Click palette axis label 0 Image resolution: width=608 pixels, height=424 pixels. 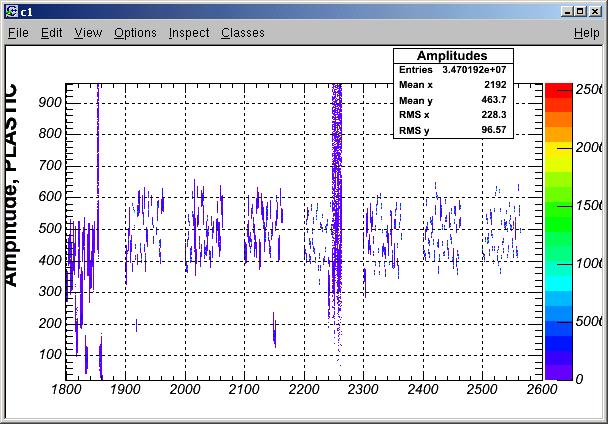click(579, 379)
